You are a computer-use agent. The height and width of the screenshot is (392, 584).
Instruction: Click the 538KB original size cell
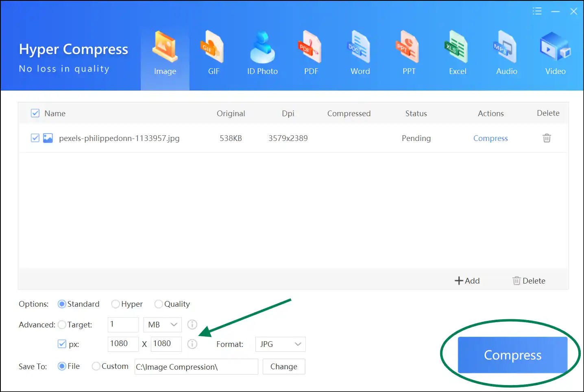tap(231, 138)
